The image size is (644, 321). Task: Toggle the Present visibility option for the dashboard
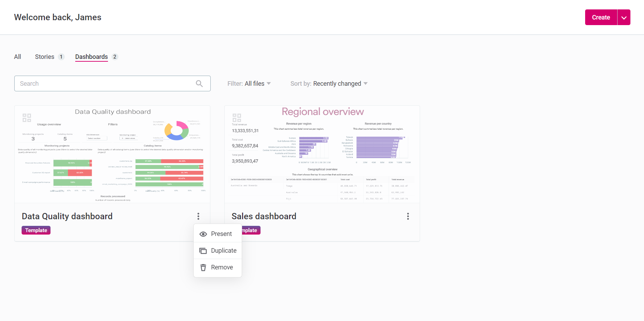[221, 234]
